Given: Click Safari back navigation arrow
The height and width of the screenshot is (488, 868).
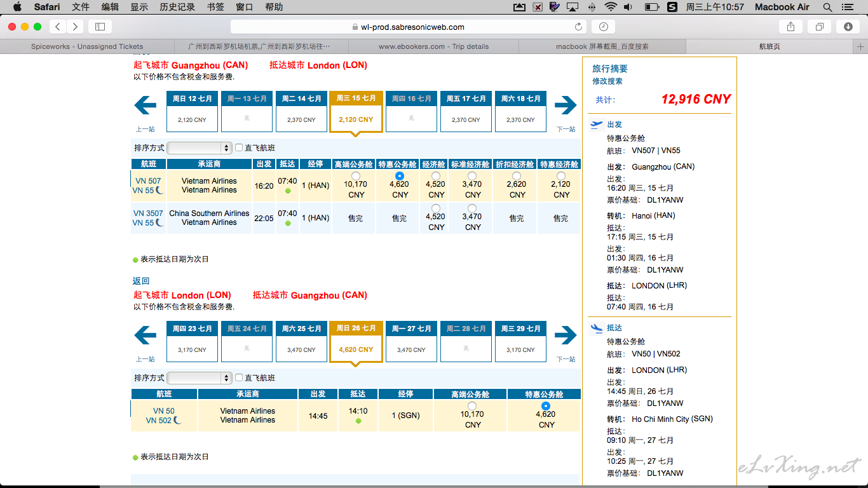Looking at the screenshot, I should [58, 27].
